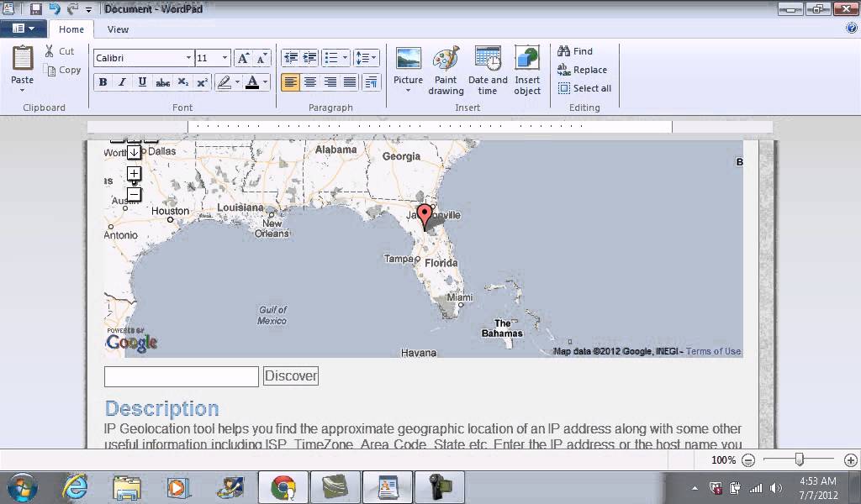Image resolution: width=861 pixels, height=504 pixels.
Task: Expand the Picture dropdown arrow
Action: (408, 91)
